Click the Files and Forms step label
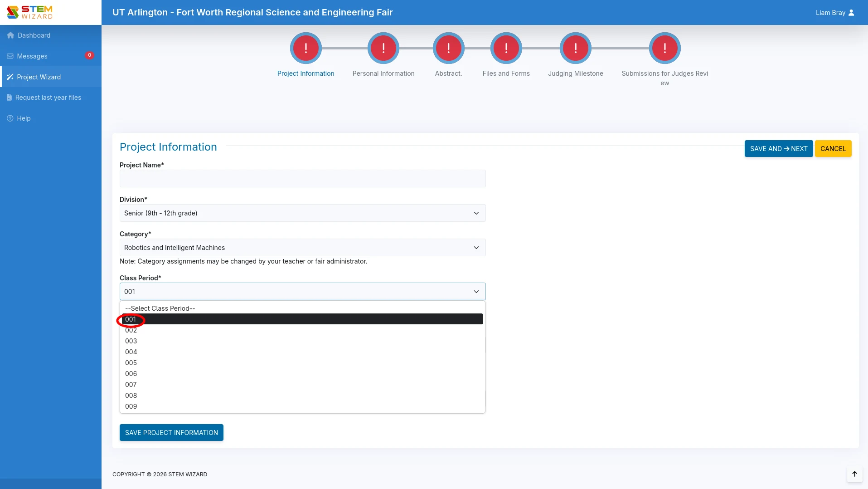The height and width of the screenshot is (489, 868). [506, 73]
